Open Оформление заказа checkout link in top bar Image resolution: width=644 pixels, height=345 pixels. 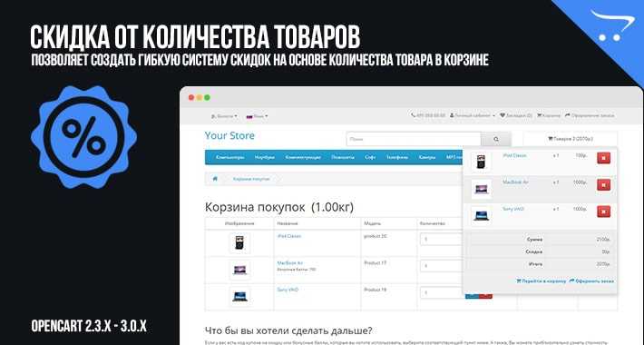click(590, 115)
